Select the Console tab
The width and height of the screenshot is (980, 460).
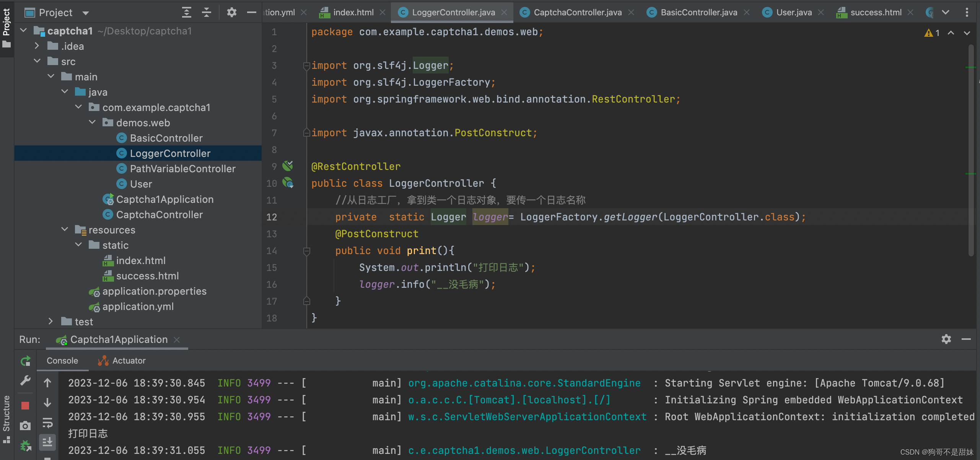62,360
